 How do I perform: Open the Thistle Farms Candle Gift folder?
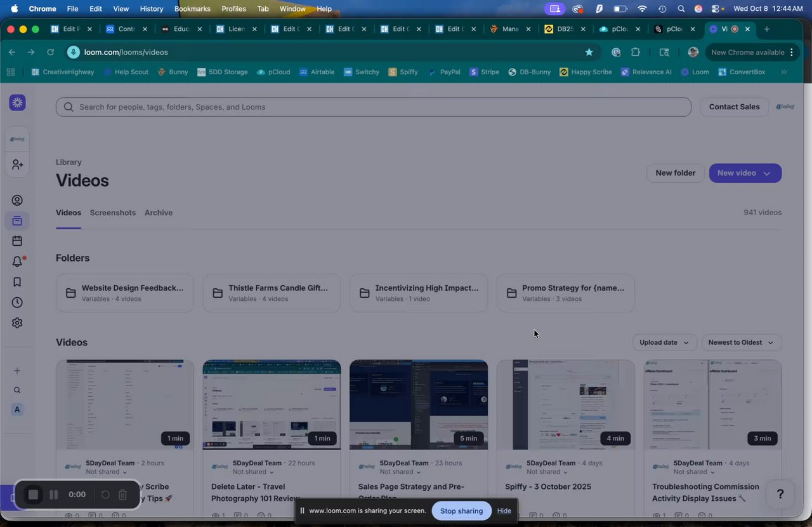coord(272,293)
